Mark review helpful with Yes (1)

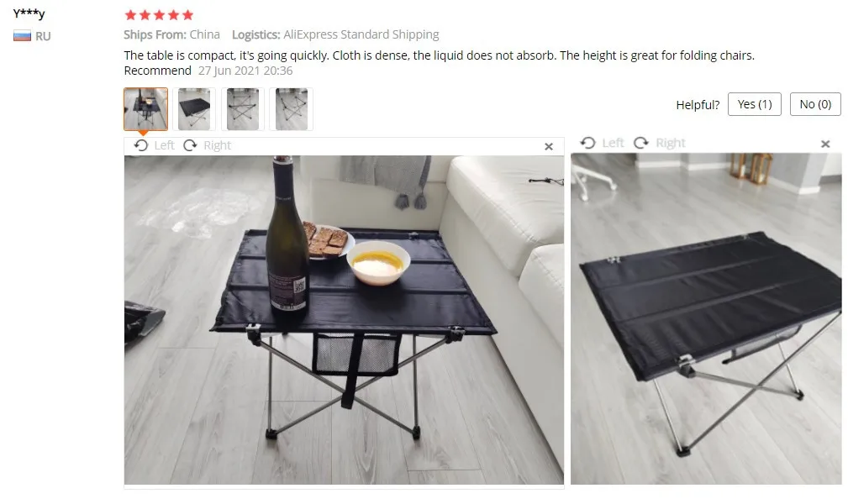tap(755, 104)
